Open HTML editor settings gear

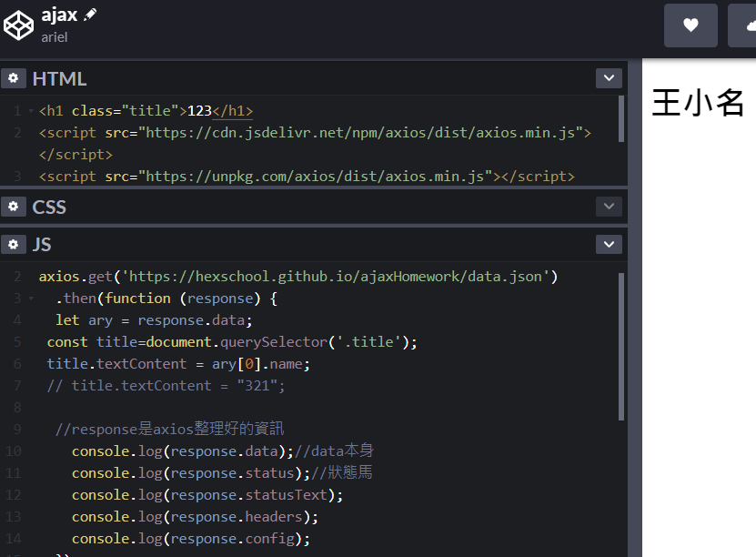(13, 78)
